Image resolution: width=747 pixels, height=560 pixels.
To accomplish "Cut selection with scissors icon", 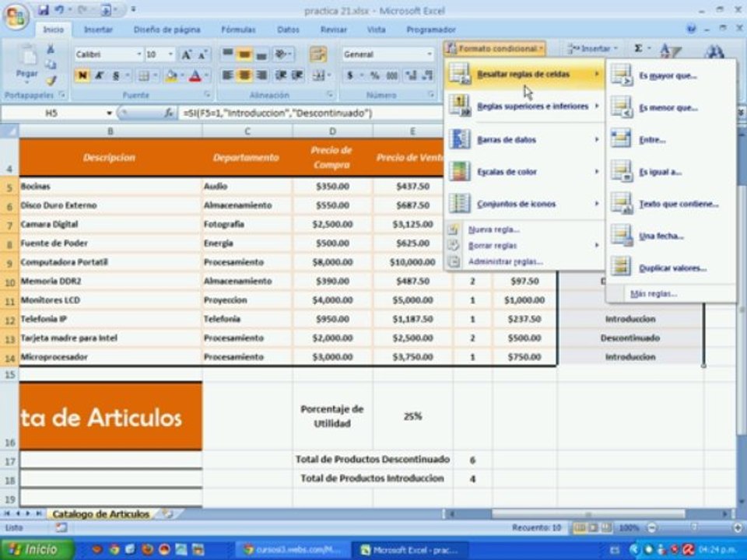I will click(x=51, y=49).
